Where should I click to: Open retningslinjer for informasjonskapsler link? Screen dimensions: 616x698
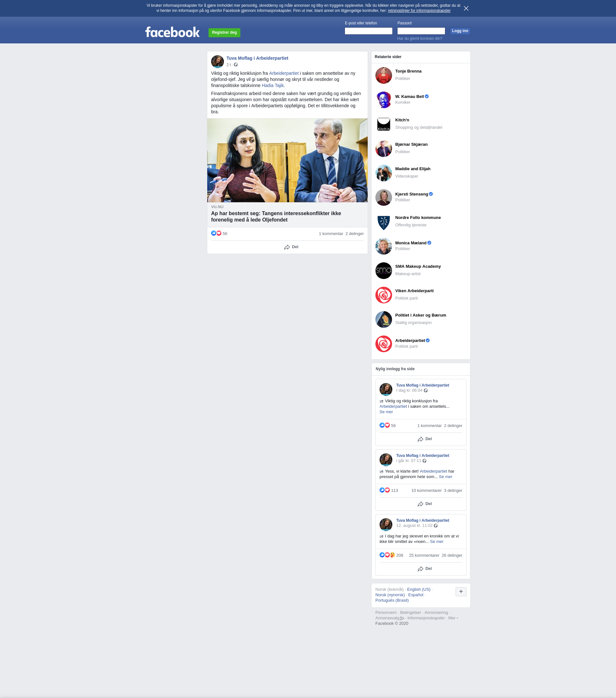419,11
